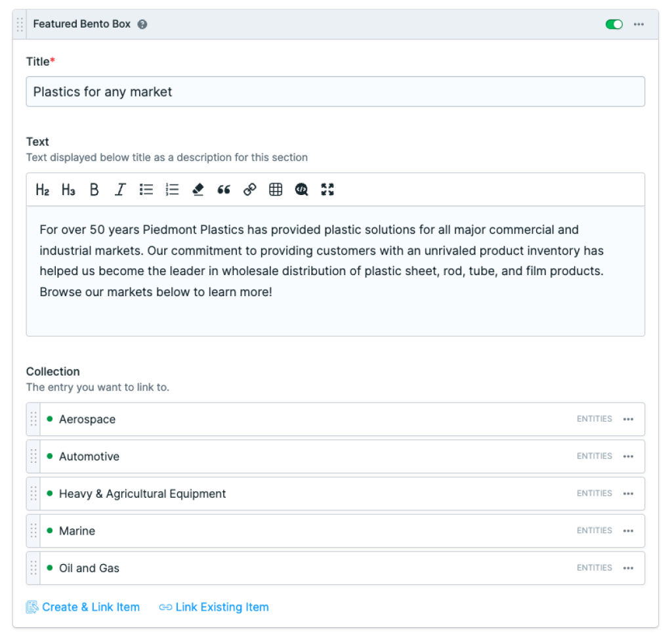
Task: Open the Featured Bento Box header options menu
Action: [x=640, y=24]
